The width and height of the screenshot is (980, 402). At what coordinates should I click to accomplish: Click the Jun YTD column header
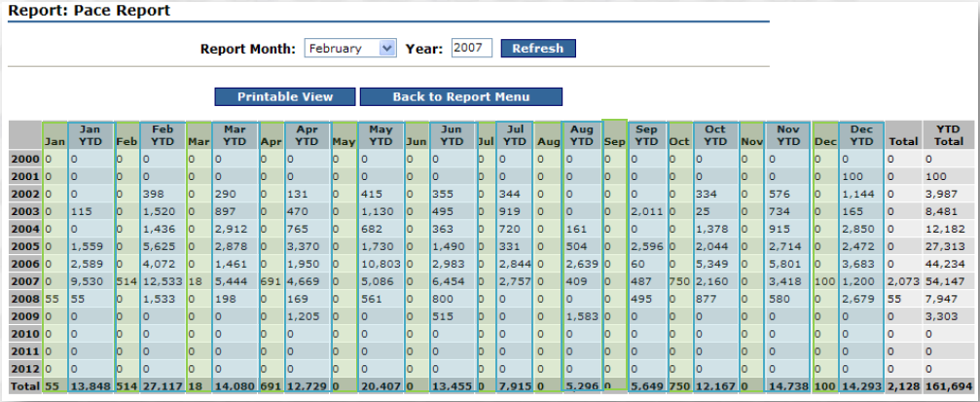point(453,135)
